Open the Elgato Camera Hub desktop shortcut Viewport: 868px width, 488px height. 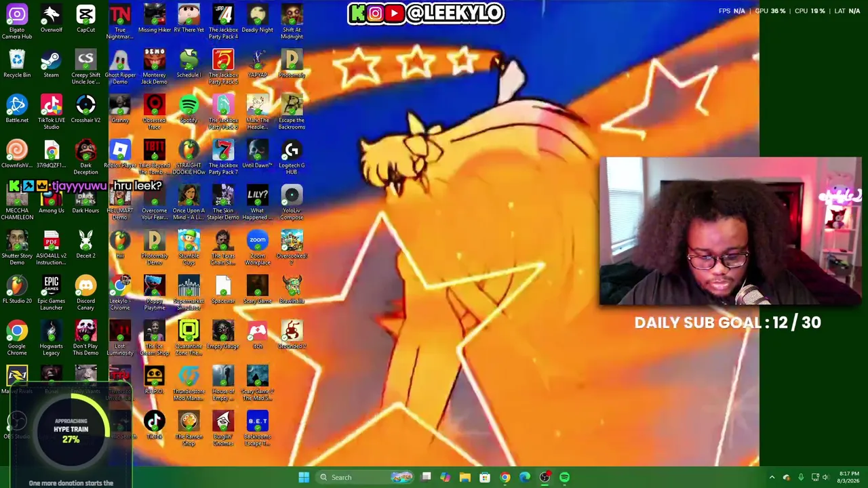(x=17, y=21)
